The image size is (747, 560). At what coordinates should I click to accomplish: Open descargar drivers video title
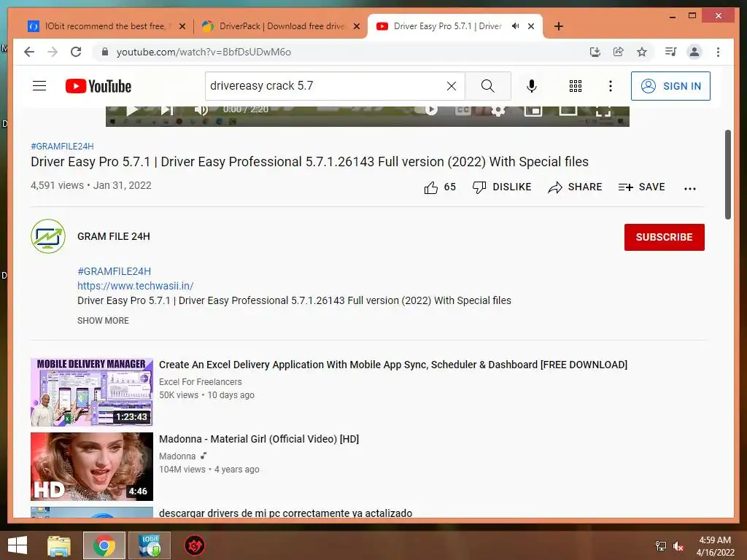[285, 513]
